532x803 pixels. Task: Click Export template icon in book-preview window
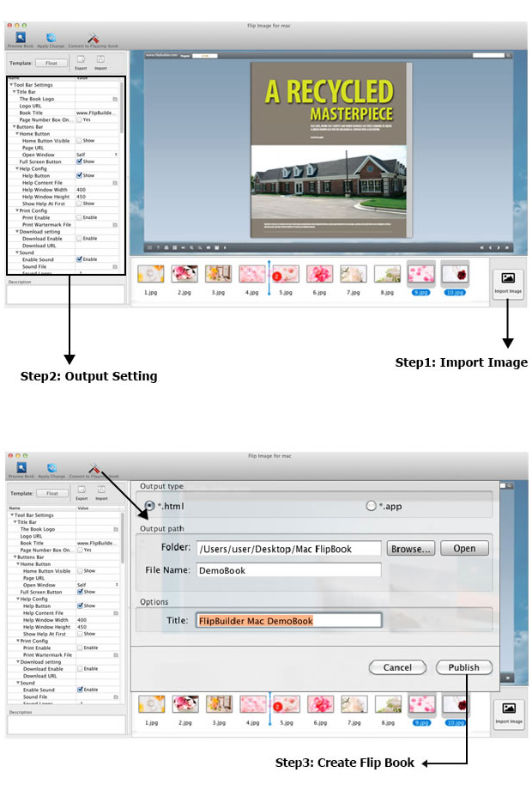[81, 59]
